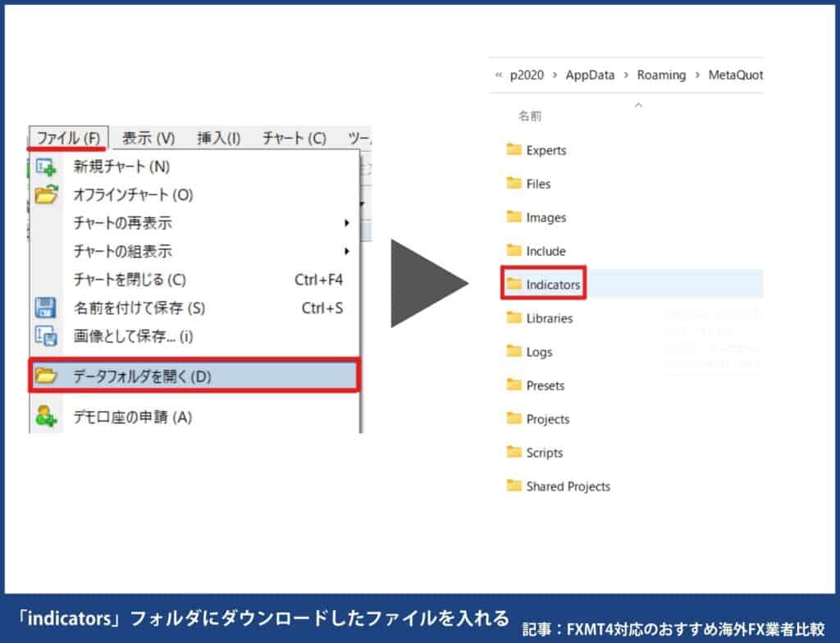Click the demo account application icon

[x=44, y=415]
